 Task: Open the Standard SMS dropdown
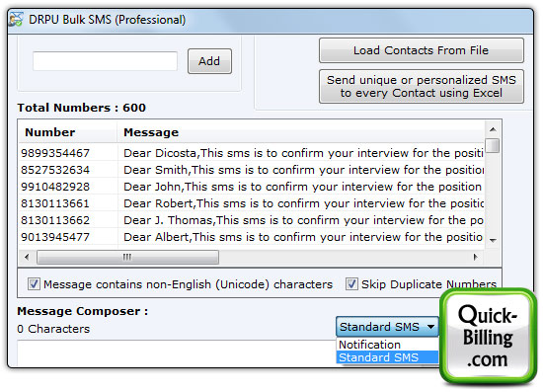(x=387, y=327)
